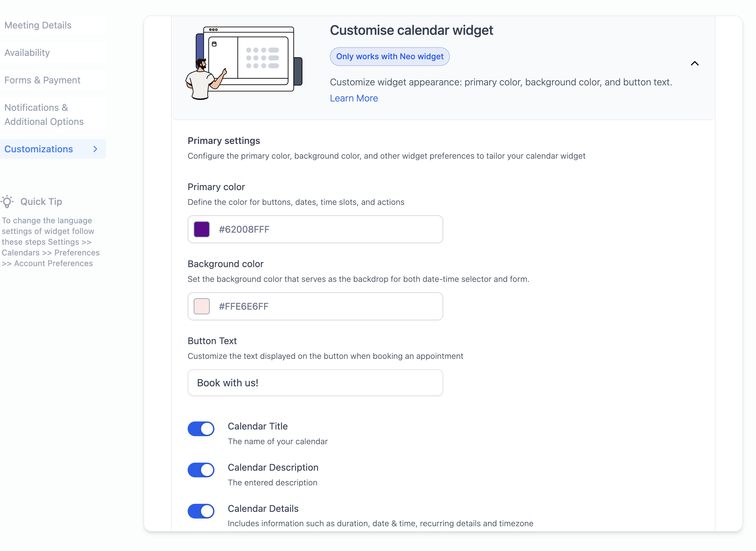The width and height of the screenshot is (756, 551).
Task: Collapse the Customise calendar widget section
Action: coord(695,63)
